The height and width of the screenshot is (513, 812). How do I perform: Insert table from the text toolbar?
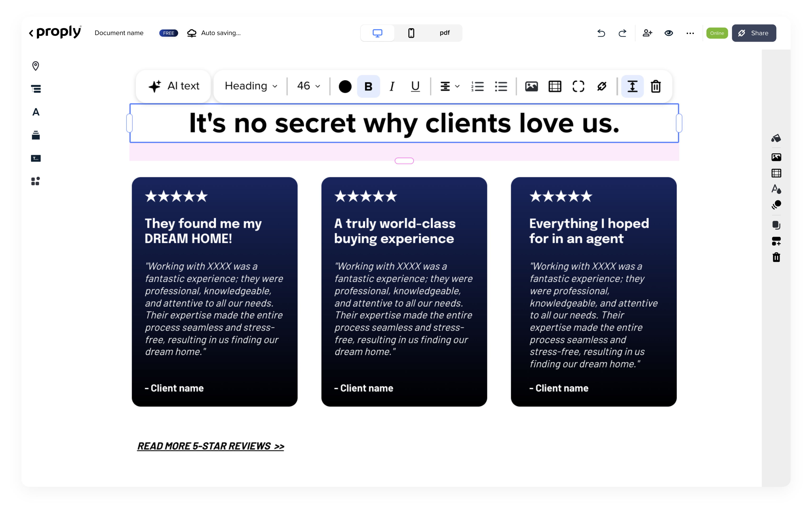tap(555, 86)
